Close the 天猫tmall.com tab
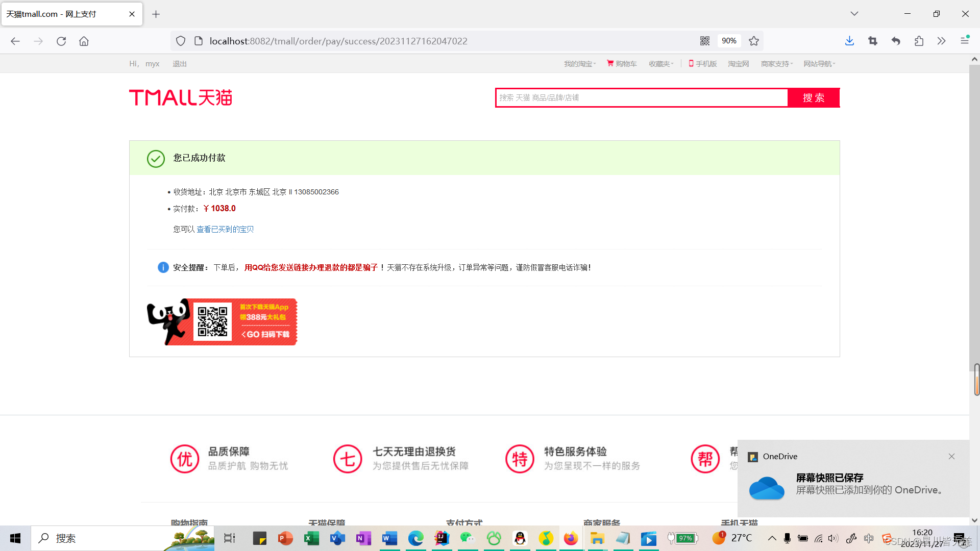This screenshot has width=980, height=551. pos(132,14)
